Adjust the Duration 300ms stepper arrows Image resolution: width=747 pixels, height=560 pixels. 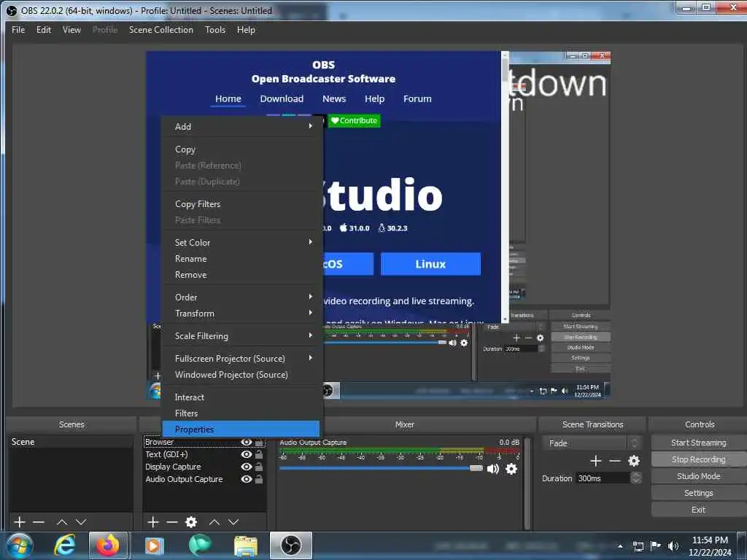(635, 478)
